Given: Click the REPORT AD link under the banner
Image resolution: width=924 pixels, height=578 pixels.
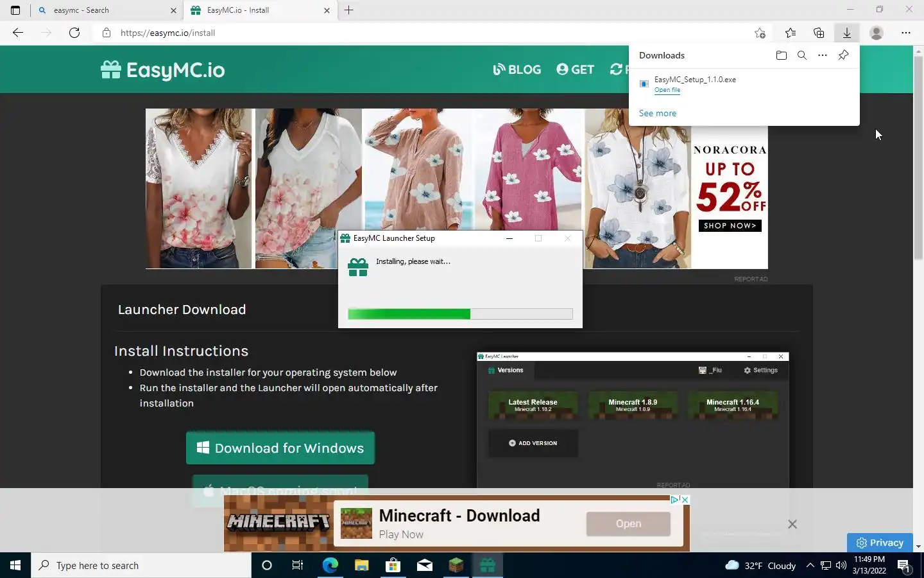Looking at the screenshot, I should 751,279.
